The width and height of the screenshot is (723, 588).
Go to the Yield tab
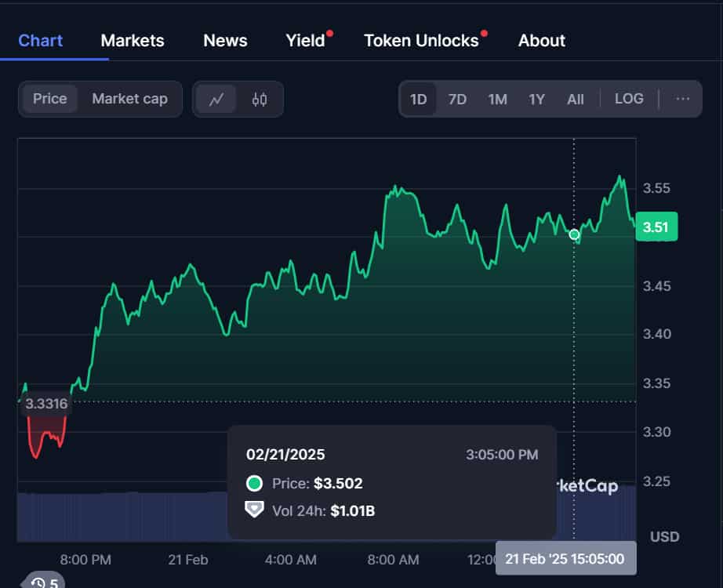(305, 41)
